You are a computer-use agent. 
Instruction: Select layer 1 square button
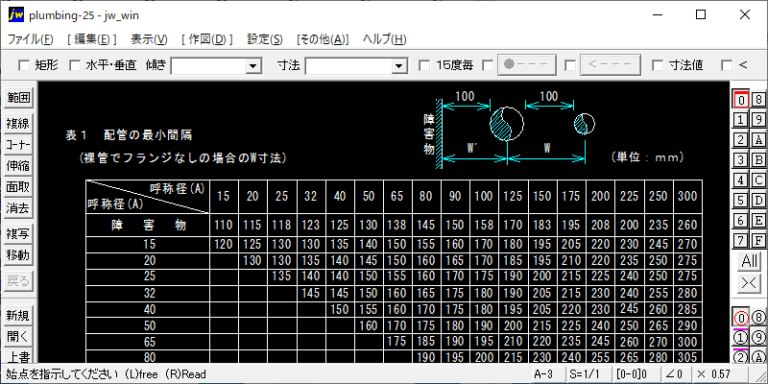pyautogui.click(x=741, y=120)
